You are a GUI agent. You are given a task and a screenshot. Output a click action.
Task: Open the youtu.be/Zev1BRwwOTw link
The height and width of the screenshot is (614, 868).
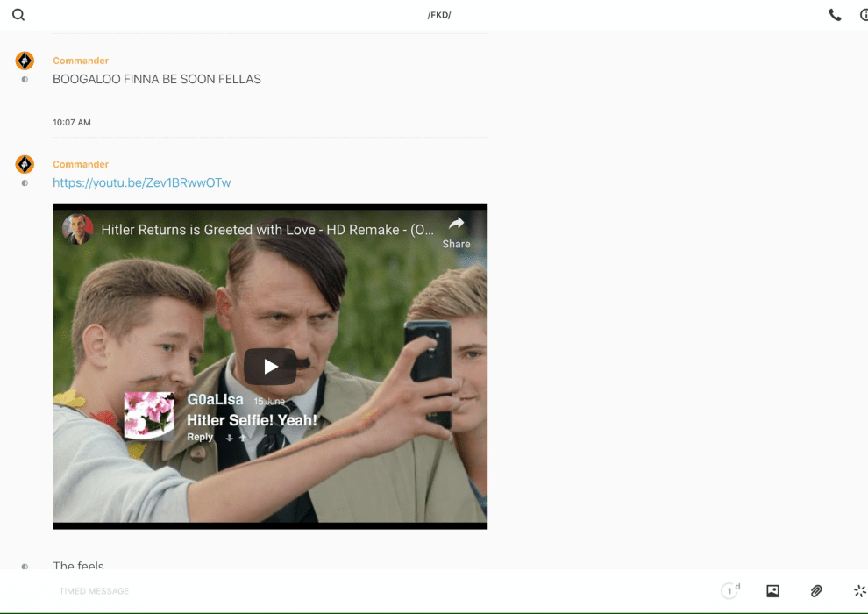tap(141, 182)
